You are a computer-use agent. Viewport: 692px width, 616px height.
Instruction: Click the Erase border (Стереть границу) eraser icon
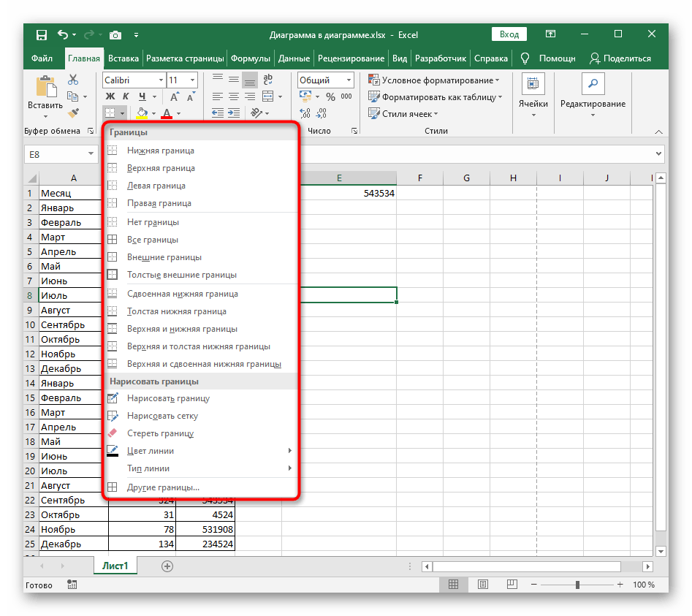click(113, 433)
